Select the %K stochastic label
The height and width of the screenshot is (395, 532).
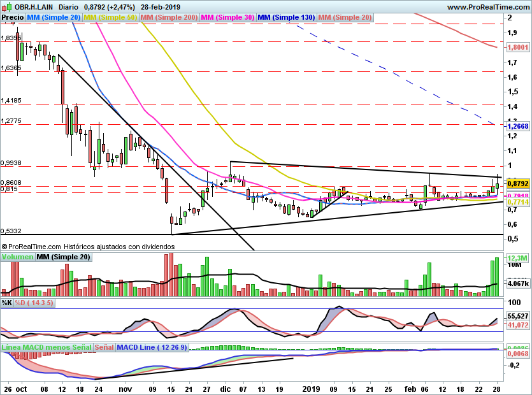tap(7, 302)
